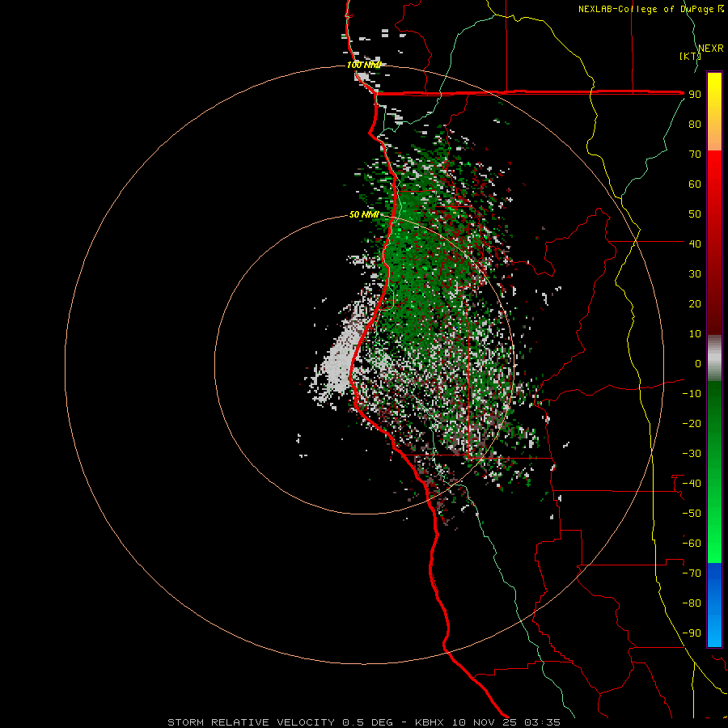Click the 70 value on velocity scale
Screen dimensions: 728x728
[695, 154]
